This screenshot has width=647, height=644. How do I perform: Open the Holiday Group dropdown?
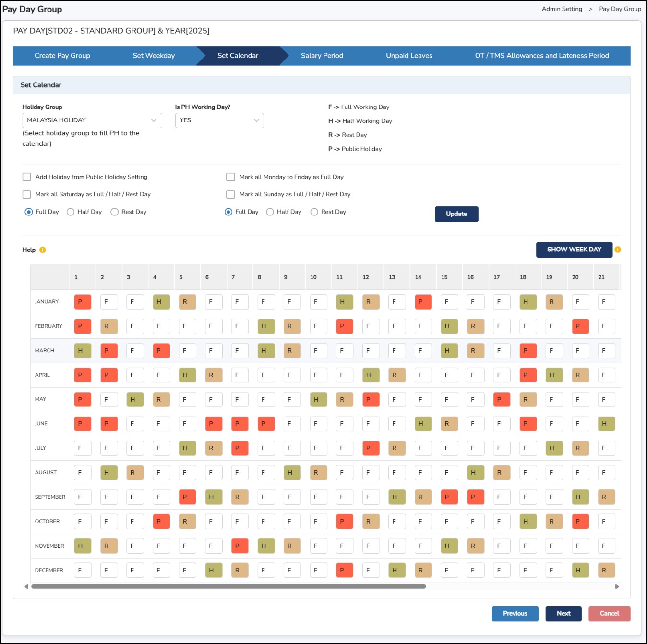[x=92, y=120]
